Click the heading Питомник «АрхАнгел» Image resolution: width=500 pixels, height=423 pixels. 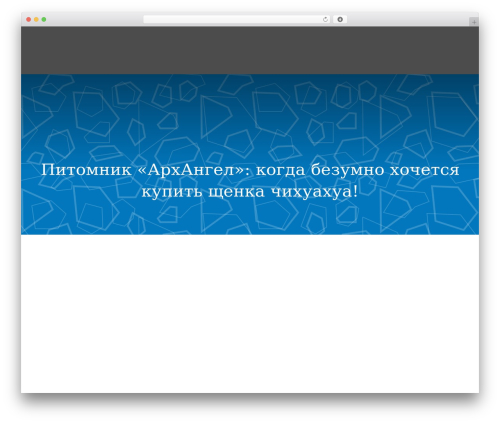tap(250, 180)
